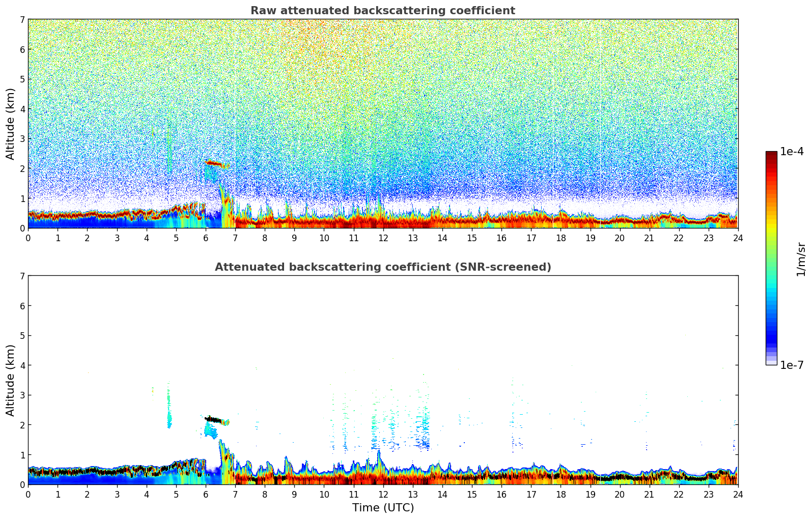Click the title "Attenuated backscattering coefficient (SNR-screened)"
This screenshot has width=812, height=519.
pos(383,267)
